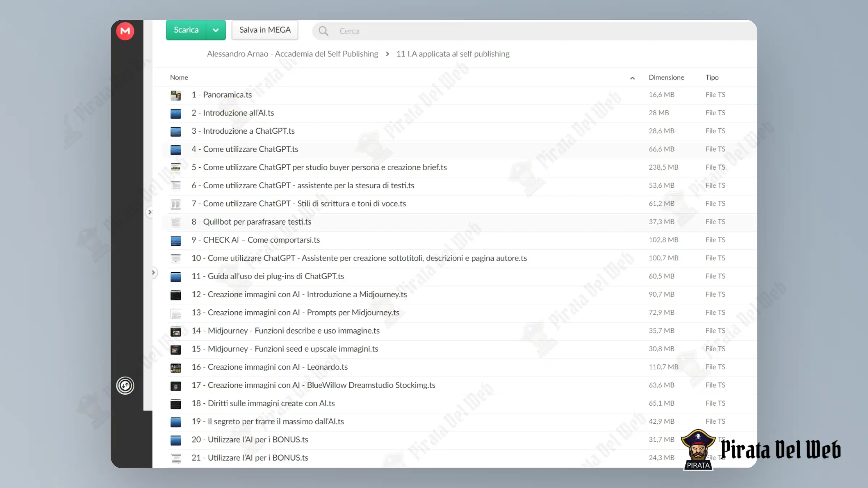Click file icon for 20 - Utilizzare l'AI per i BONUS
The image size is (868, 488).
(176, 440)
